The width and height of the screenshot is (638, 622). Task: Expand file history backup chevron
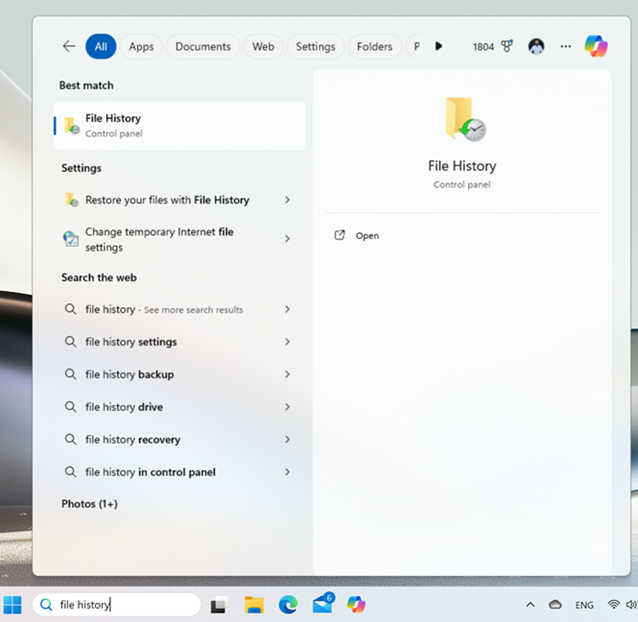click(287, 374)
